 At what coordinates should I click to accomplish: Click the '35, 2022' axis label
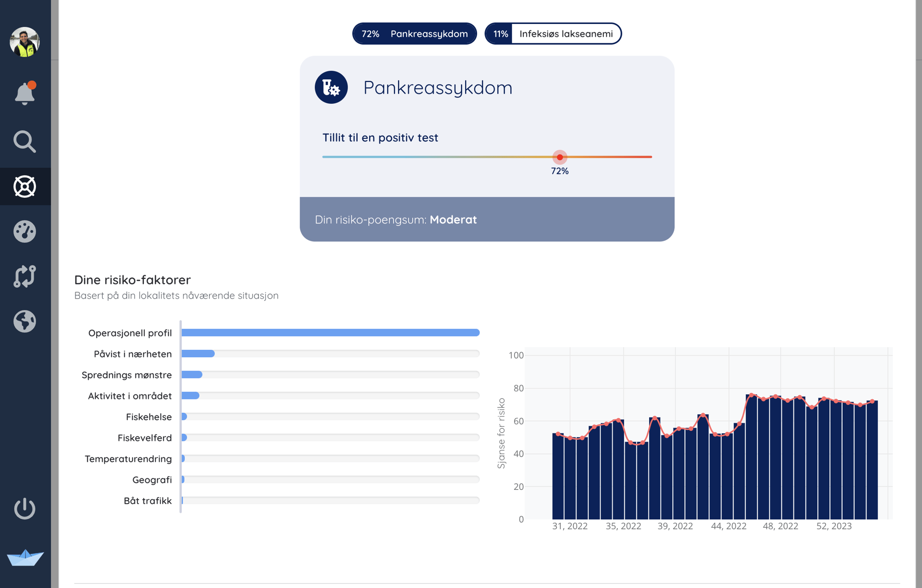[623, 526]
